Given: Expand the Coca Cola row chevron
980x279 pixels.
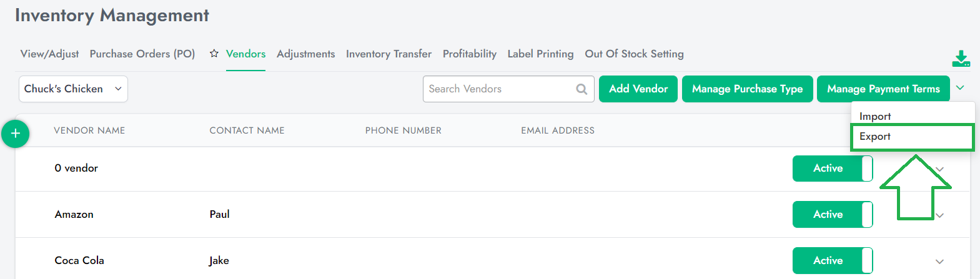Looking at the screenshot, I should click(x=939, y=262).
